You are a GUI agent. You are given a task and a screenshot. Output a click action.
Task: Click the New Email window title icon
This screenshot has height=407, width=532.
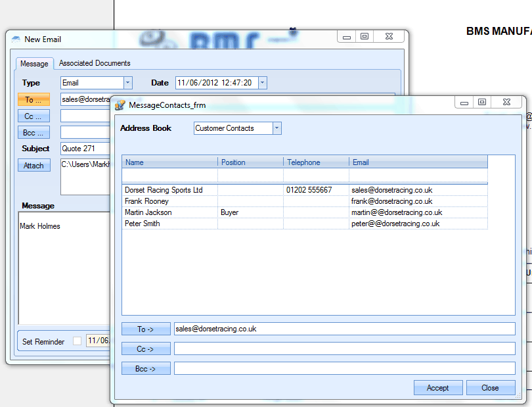pos(16,39)
